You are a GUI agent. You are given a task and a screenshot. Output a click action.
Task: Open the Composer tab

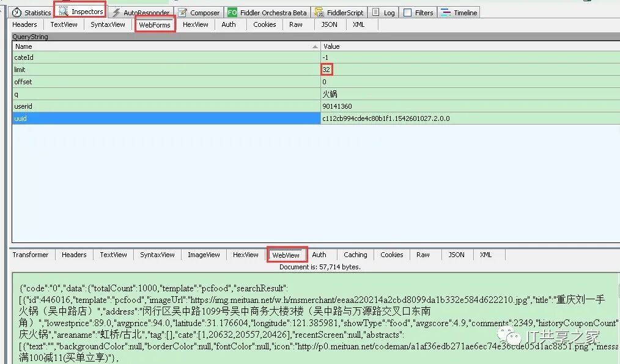click(x=199, y=13)
